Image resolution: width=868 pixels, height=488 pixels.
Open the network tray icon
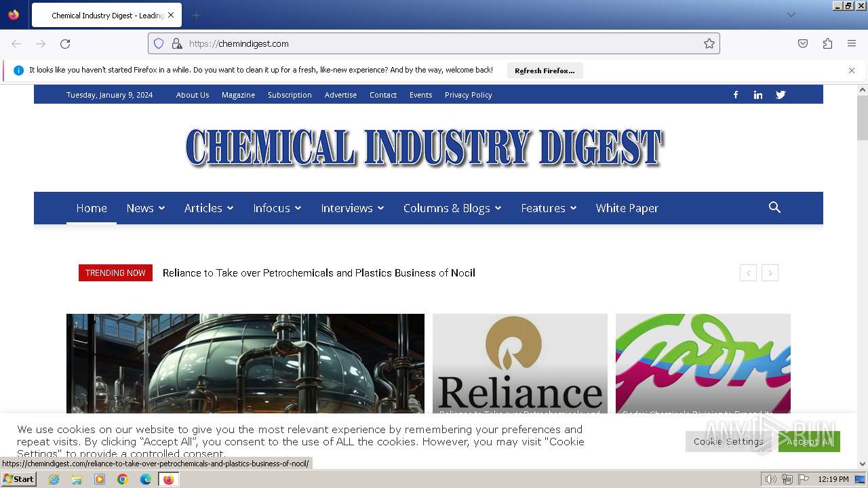787,479
